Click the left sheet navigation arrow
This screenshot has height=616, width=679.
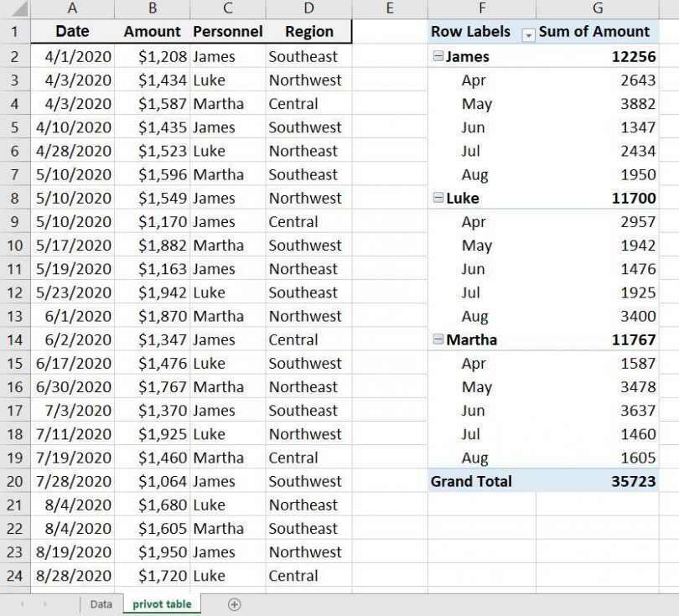(x=24, y=603)
